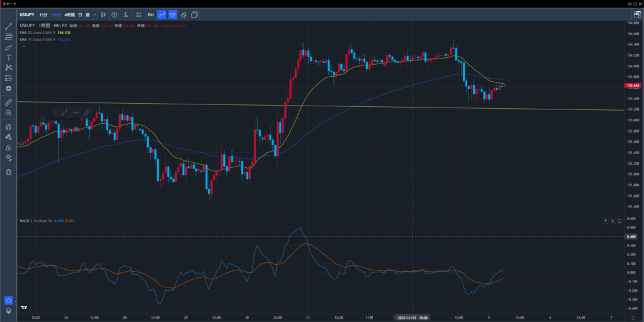Open the candlestick chart style selector
The width and height of the screenshot is (644, 322).
[x=104, y=14]
